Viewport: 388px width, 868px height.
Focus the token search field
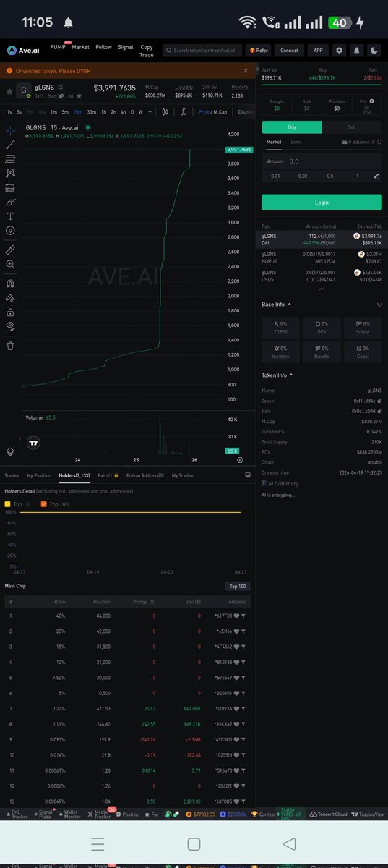(202, 51)
